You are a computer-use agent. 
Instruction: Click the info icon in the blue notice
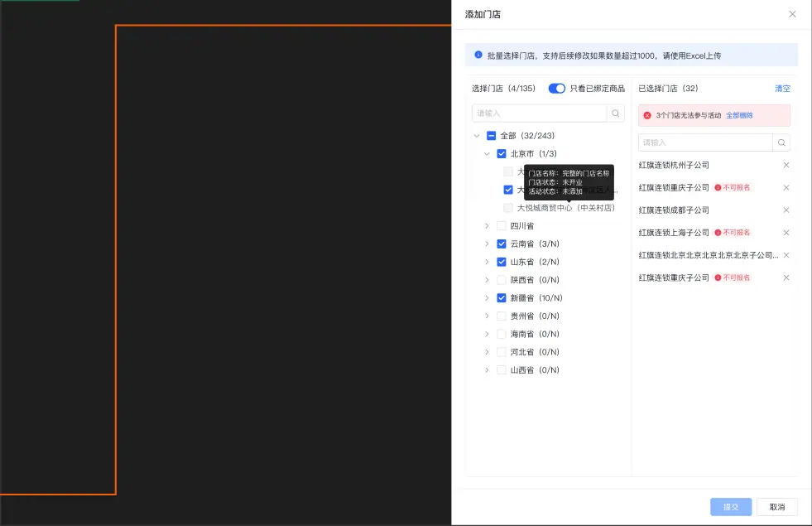coord(478,55)
